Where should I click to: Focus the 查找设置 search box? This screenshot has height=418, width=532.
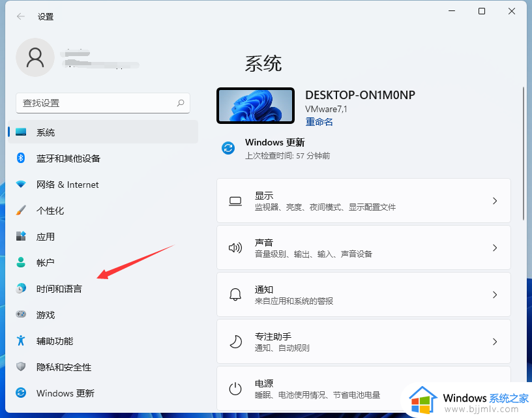click(x=103, y=103)
